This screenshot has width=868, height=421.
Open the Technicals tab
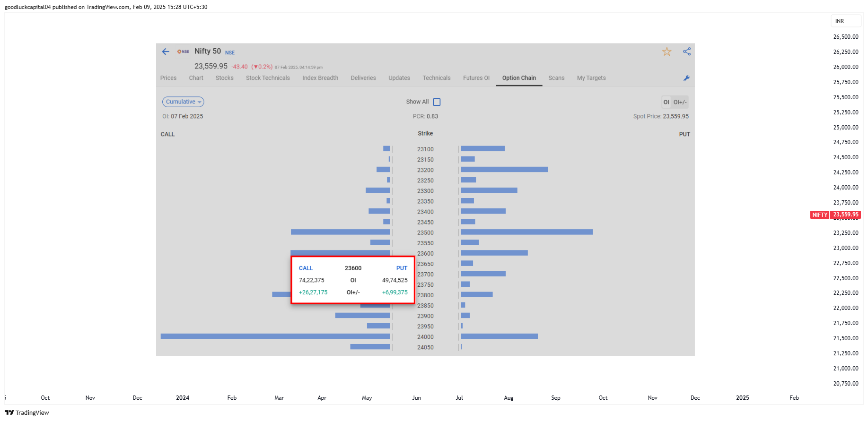click(x=437, y=78)
